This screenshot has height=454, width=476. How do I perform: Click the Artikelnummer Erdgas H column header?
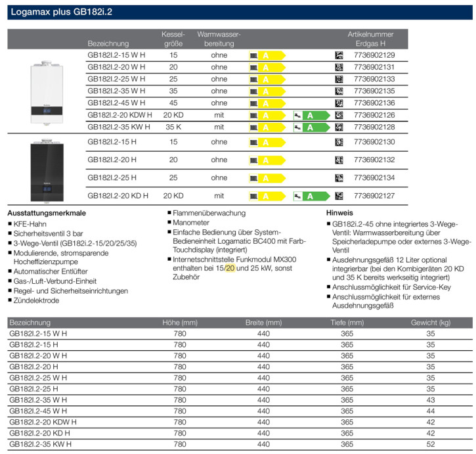coord(371,39)
